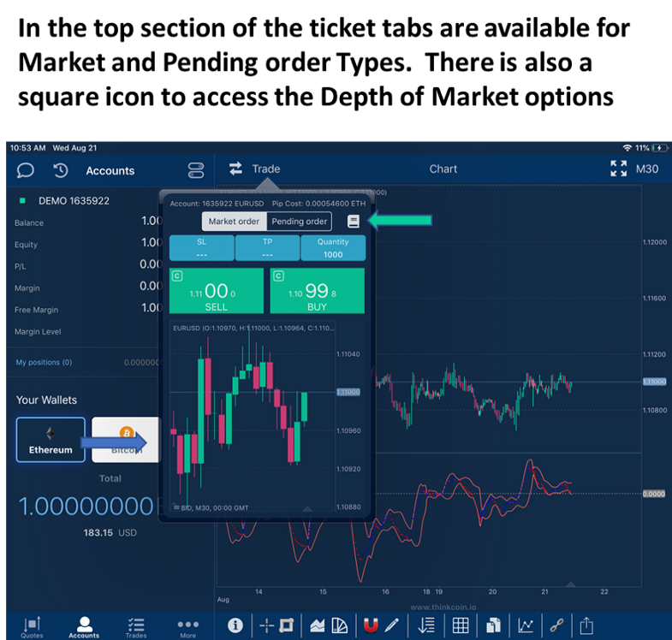The image size is (672, 640).
Task: Select the DEMO 1635922 account
Action: (x=74, y=200)
